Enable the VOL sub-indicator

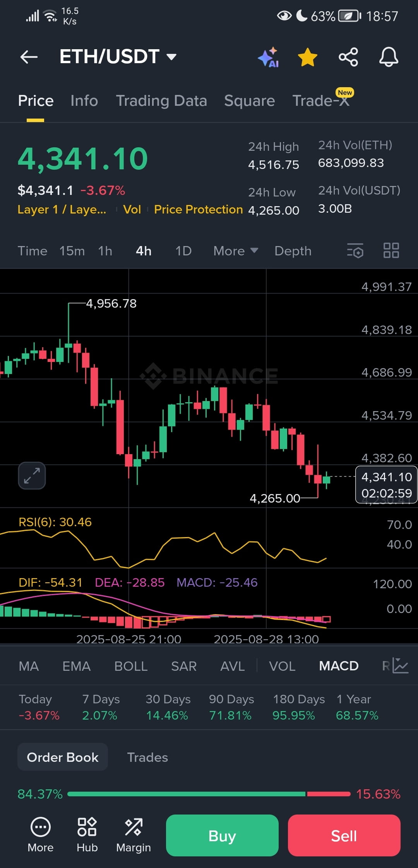(282, 666)
